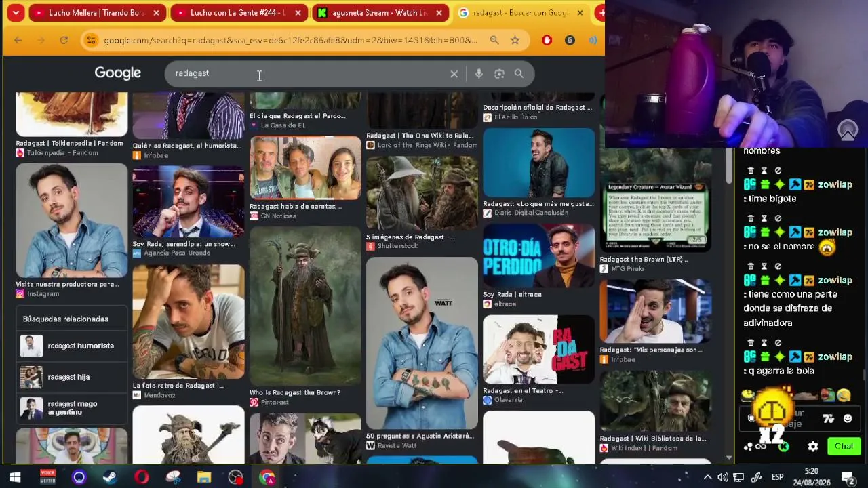This screenshot has width=868, height=488.
Task: Go back to the previous page
Action: [x=18, y=41]
